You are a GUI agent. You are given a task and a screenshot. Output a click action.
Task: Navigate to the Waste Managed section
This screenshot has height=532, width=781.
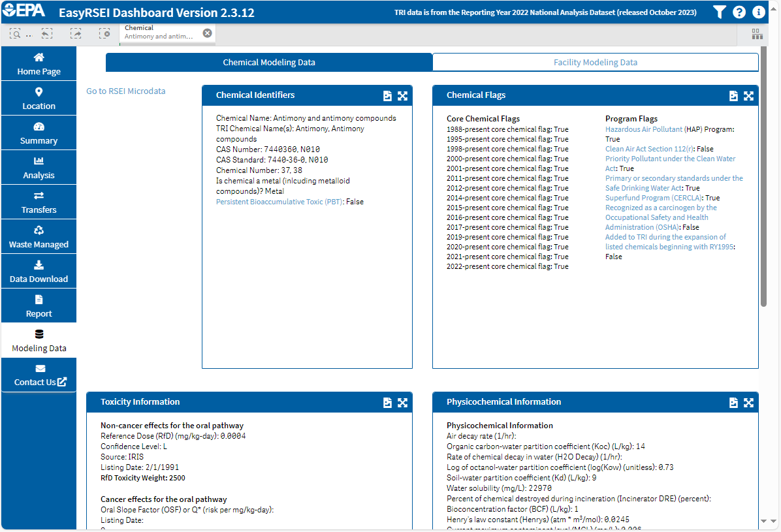(x=39, y=236)
